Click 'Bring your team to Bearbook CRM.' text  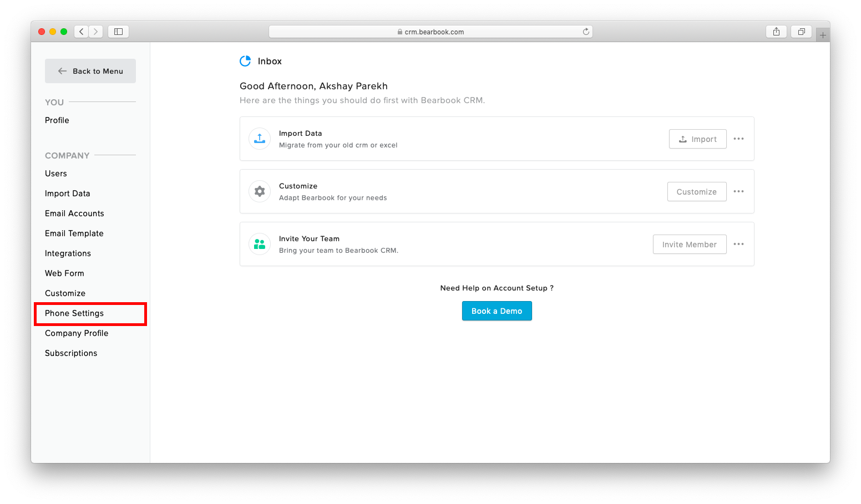(x=338, y=251)
